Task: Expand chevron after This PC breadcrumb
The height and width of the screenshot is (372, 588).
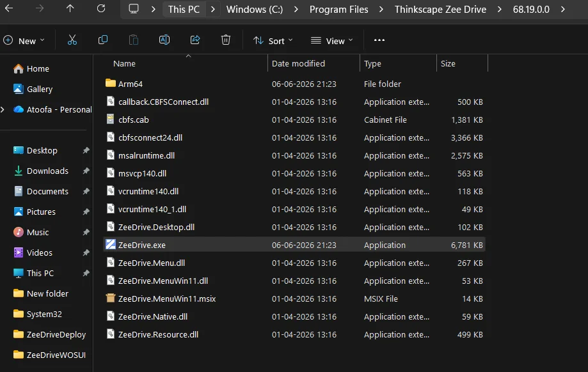Action: pyautogui.click(x=213, y=9)
